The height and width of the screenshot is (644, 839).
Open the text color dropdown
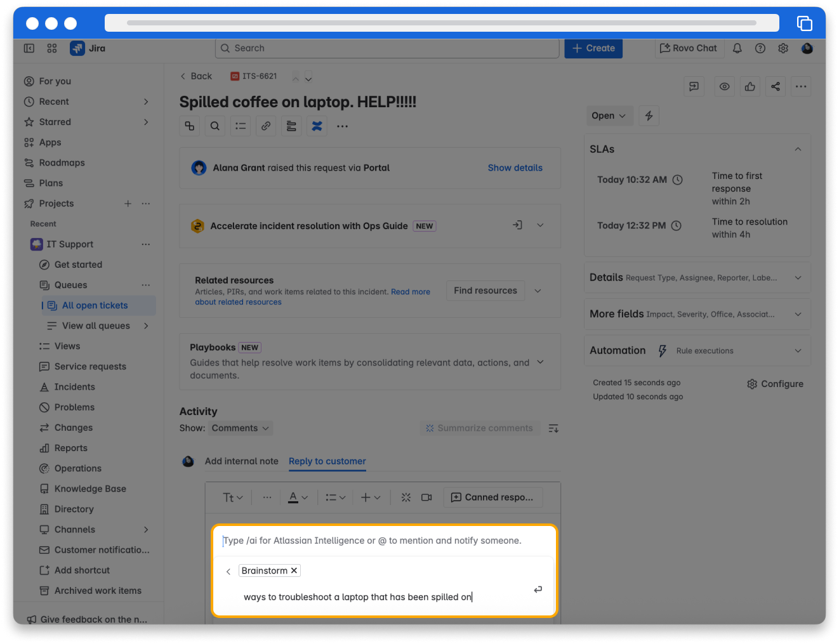coord(297,497)
